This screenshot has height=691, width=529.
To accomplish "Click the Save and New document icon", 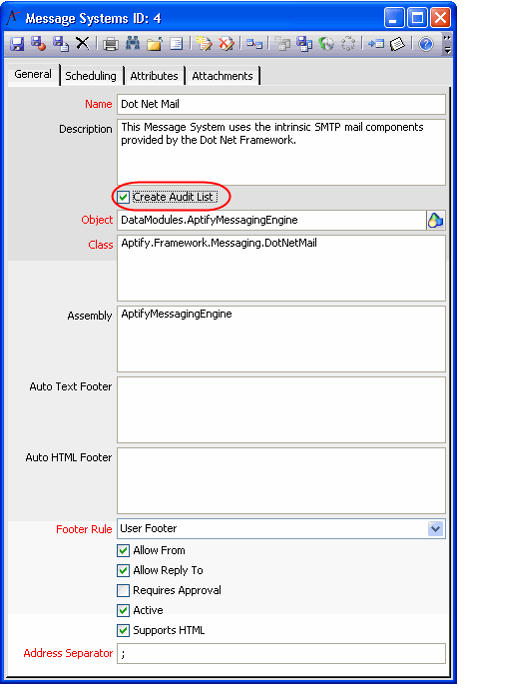I will (61, 44).
